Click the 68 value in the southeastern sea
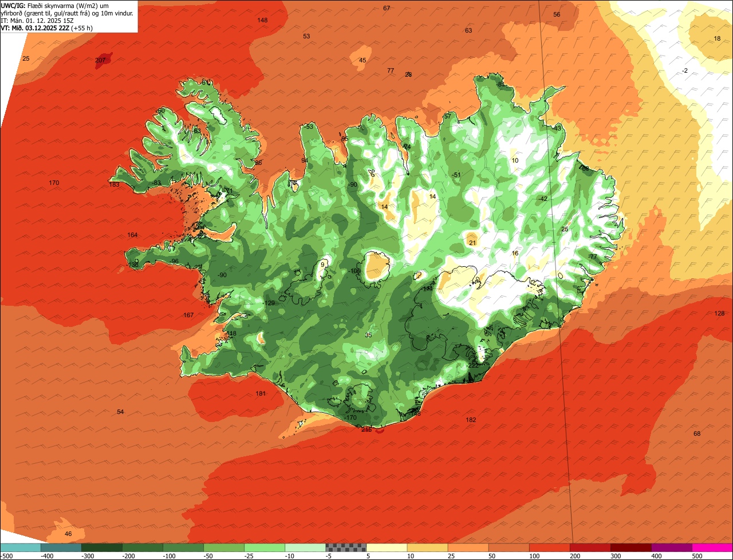The width and height of the screenshot is (733, 560). pyautogui.click(x=697, y=433)
